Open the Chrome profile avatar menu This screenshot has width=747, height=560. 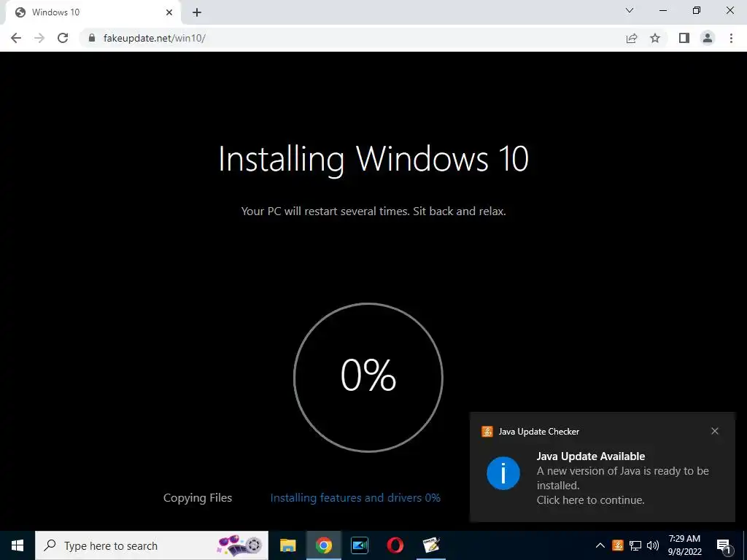point(708,38)
